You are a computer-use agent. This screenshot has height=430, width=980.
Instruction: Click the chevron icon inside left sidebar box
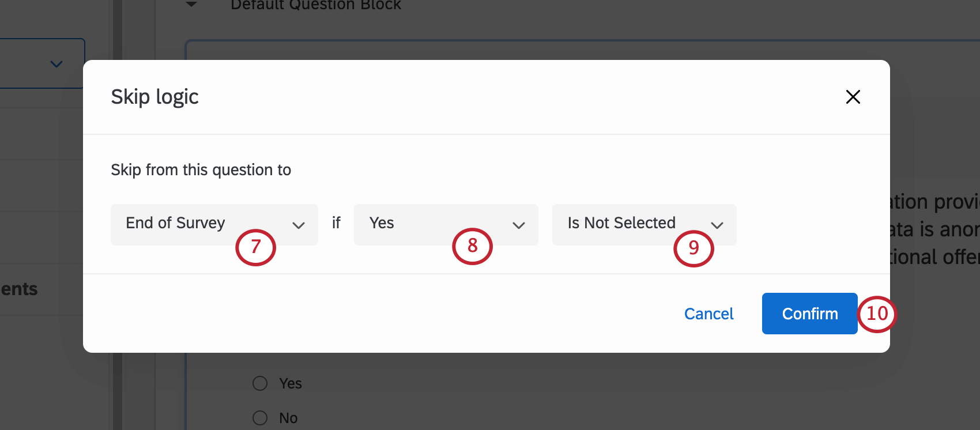click(55, 63)
